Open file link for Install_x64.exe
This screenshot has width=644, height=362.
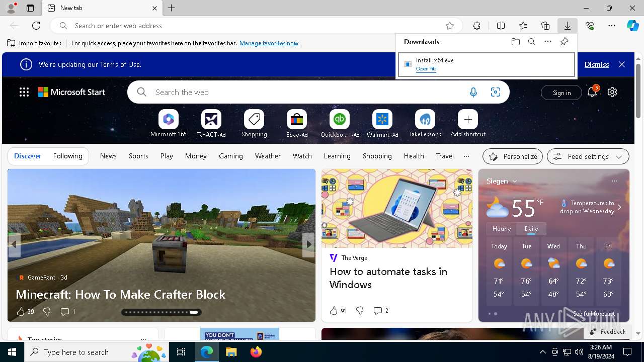click(426, 69)
